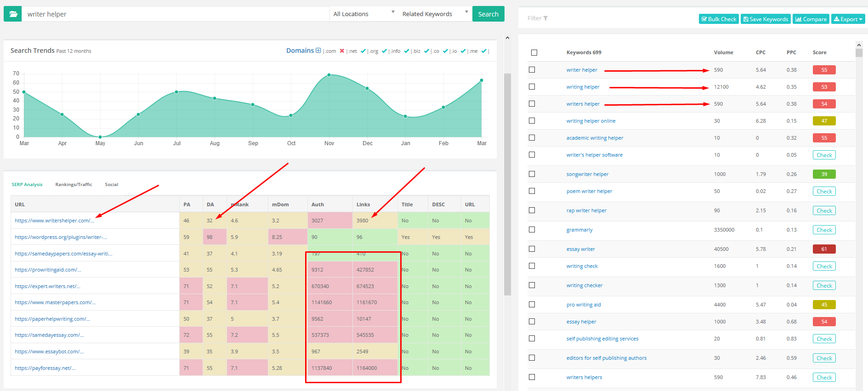Open the Related Keywords dropdown
The image size is (868, 391).
pyautogui.click(x=435, y=14)
